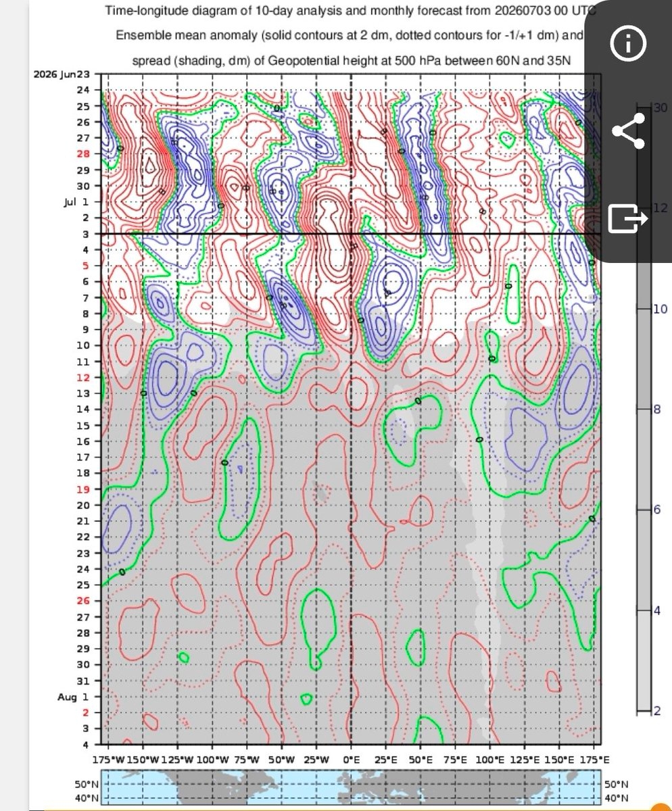Tap the share icon
672x811 pixels.
[629, 131]
